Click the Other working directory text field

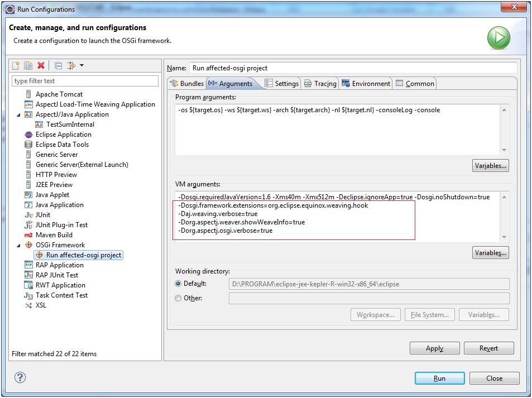[x=369, y=298]
